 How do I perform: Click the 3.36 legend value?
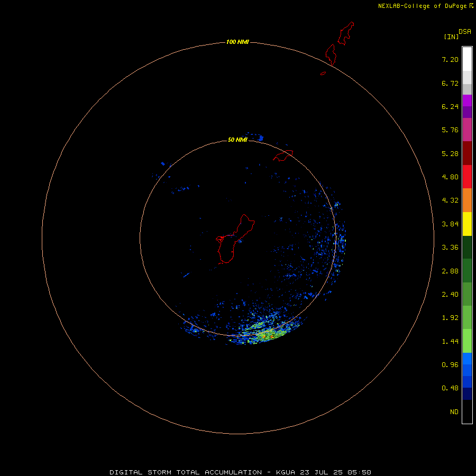[x=450, y=247]
